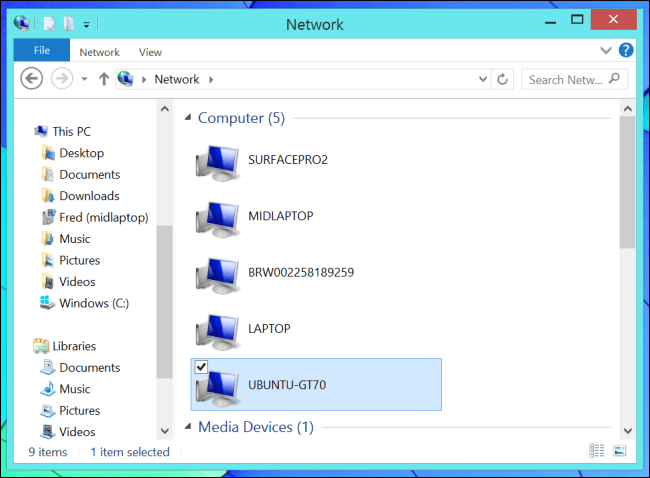Refresh the Network folder view
The width and height of the screenshot is (650, 478).
(x=502, y=79)
